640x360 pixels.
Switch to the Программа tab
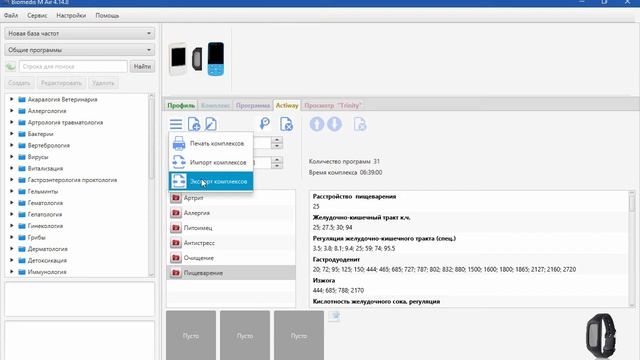coord(253,105)
